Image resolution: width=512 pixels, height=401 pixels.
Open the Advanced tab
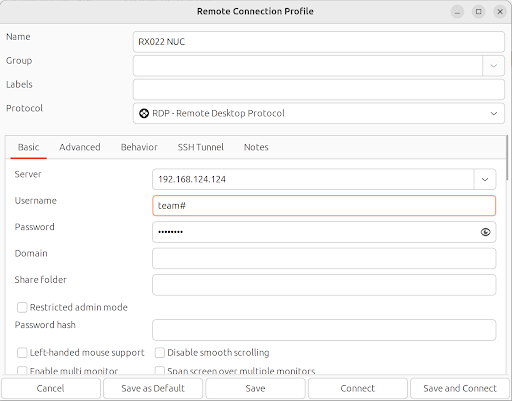(x=80, y=147)
